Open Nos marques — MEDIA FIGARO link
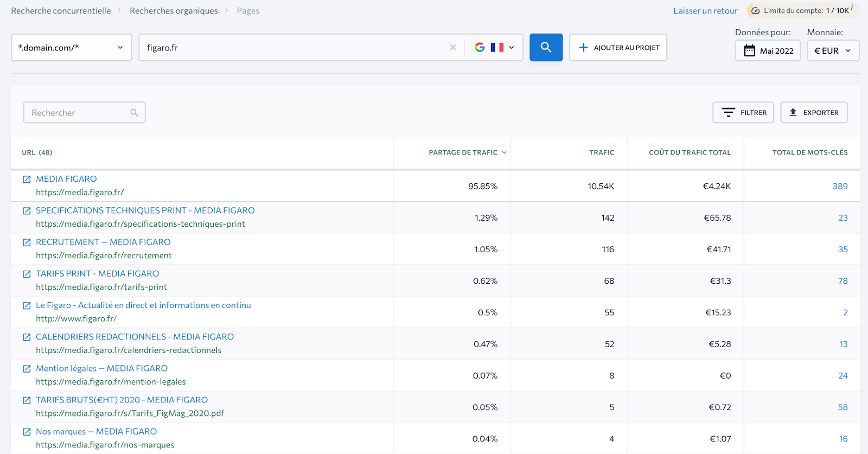Viewport: 868px width, 454px height. pyautogui.click(x=97, y=431)
